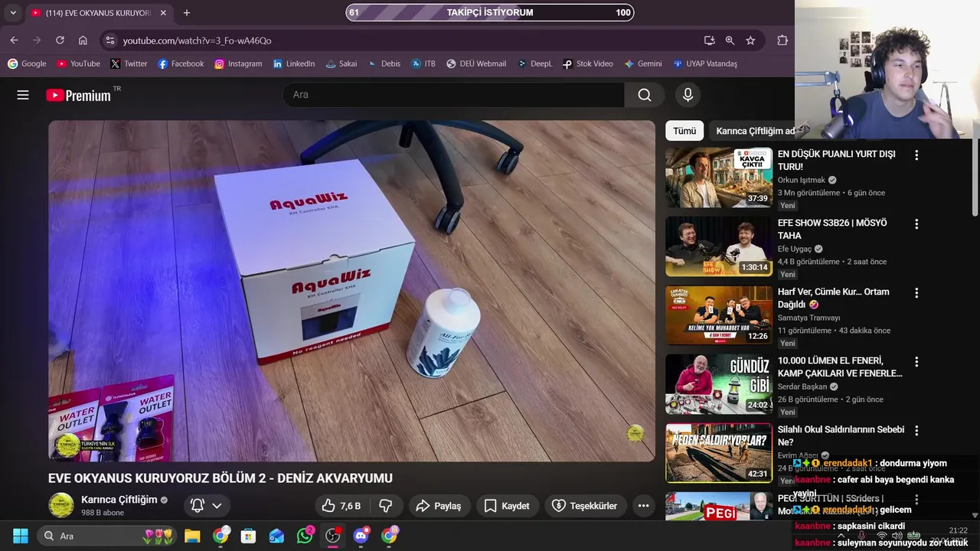Dislike the video with thumbs-down
The height and width of the screenshot is (551, 980).
click(386, 506)
